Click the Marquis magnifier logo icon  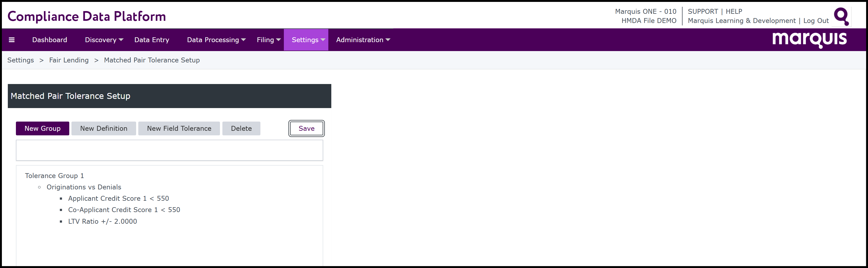[x=841, y=16]
